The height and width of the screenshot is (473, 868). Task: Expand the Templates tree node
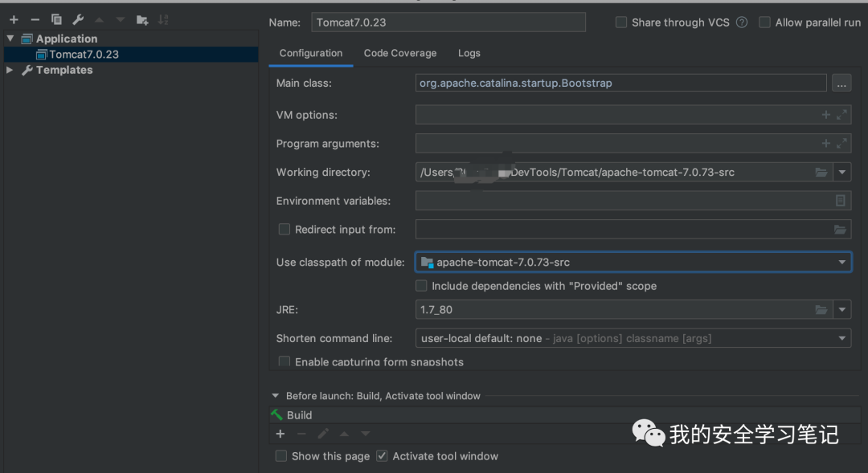[10, 70]
